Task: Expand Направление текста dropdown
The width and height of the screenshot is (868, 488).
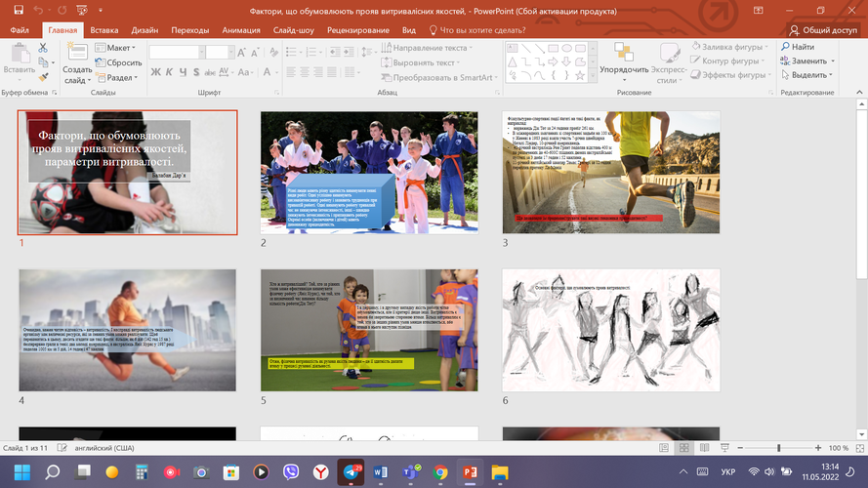Action: [427, 48]
